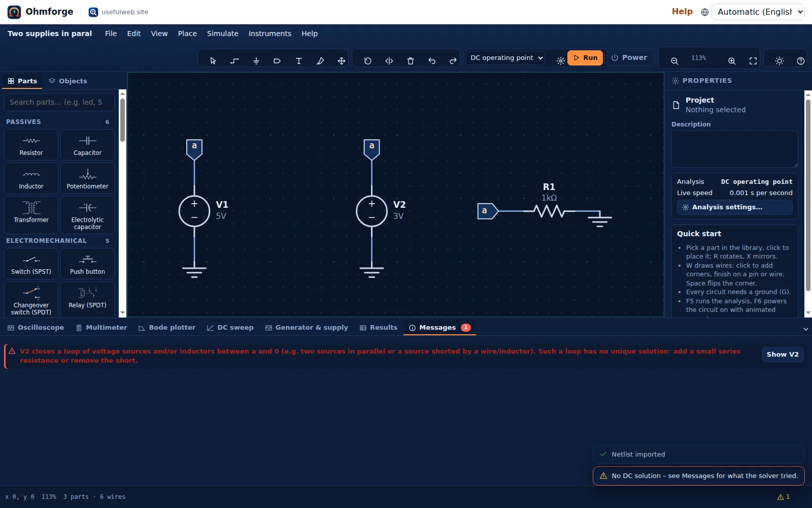Open the Bode plotter tab
Screen dimensions: 812x508
tap(167, 328)
